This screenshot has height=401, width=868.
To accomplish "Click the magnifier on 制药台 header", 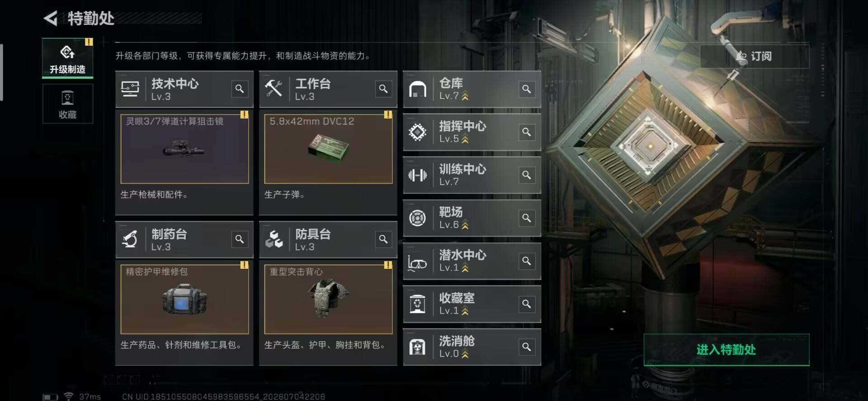I will coord(240,239).
